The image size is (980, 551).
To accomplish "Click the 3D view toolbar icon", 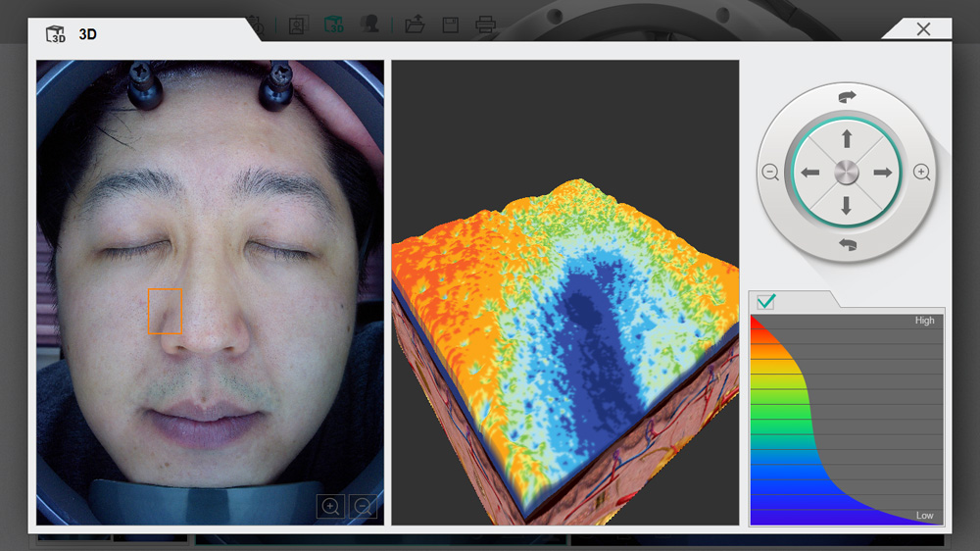I will click(x=334, y=25).
